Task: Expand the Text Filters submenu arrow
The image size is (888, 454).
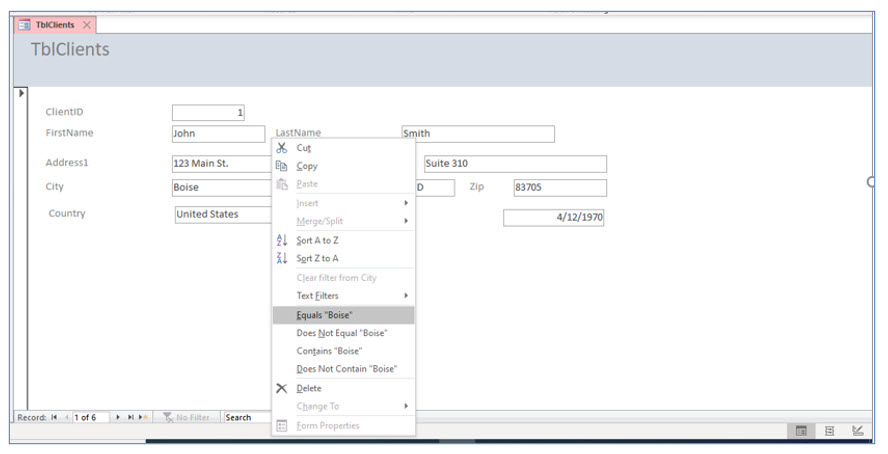Action: pos(406,295)
